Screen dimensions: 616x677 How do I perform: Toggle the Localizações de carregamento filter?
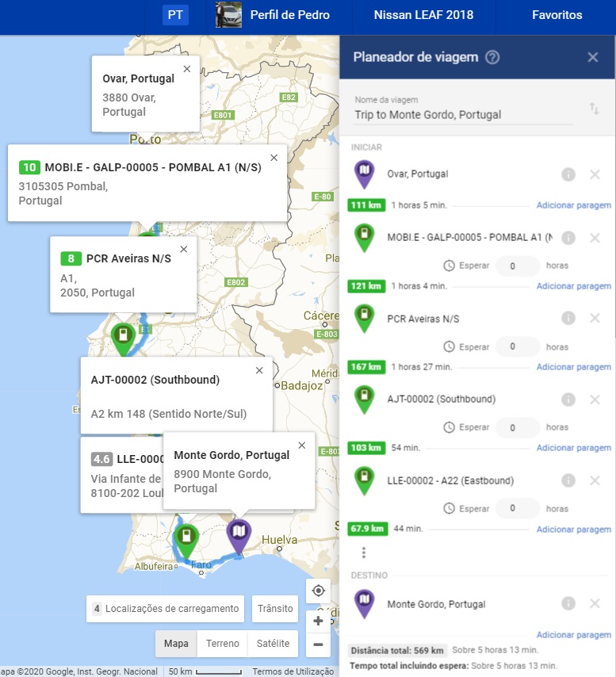click(166, 609)
